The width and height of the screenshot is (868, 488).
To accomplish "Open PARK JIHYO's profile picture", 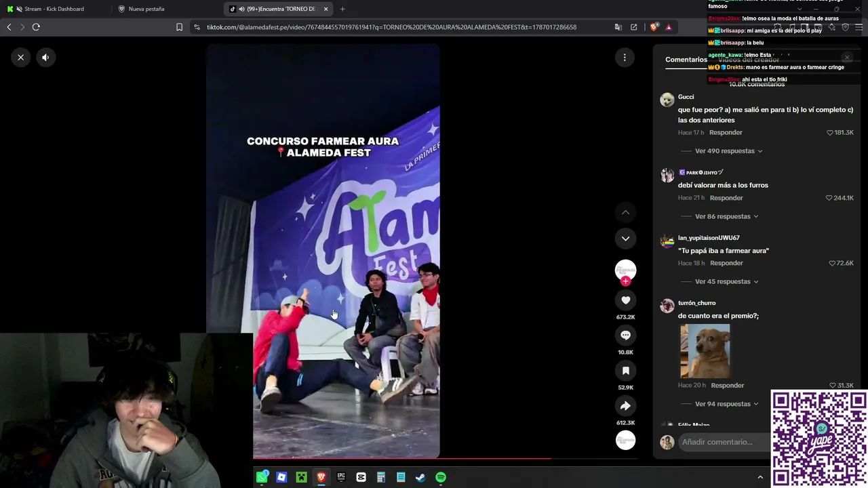I will pyautogui.click(x=667, y=176).
